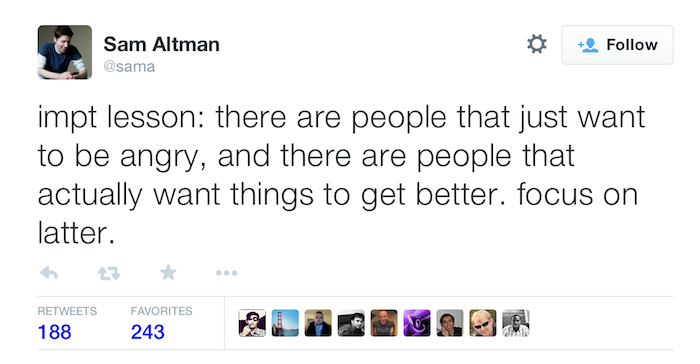The image size is (700, 364).
Task: Select the blonde person wearing sunglasses avatar
Action: pos(483,323)
